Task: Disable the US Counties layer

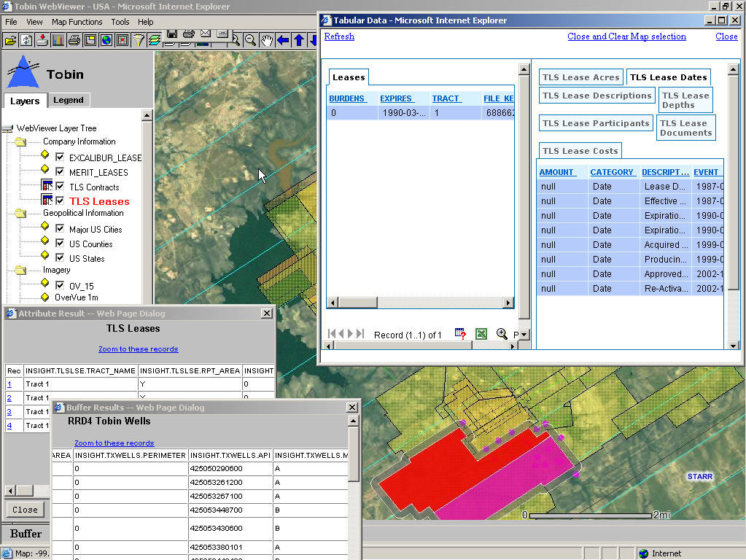Action: (x=61, y=243)
